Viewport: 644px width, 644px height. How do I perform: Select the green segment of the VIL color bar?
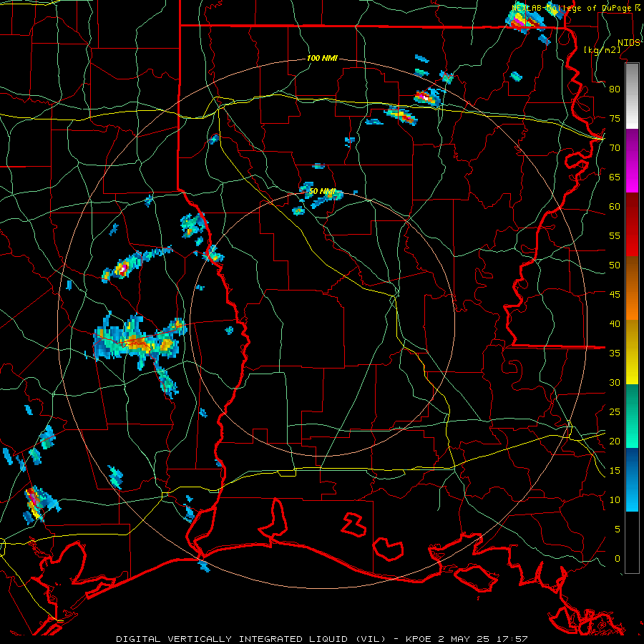point(632,416)
